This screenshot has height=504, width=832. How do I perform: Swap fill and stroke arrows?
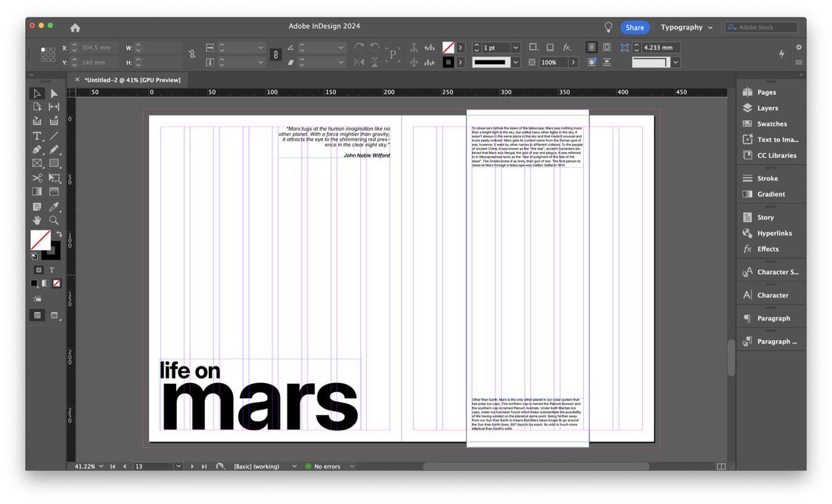click(x=59, y=233)
